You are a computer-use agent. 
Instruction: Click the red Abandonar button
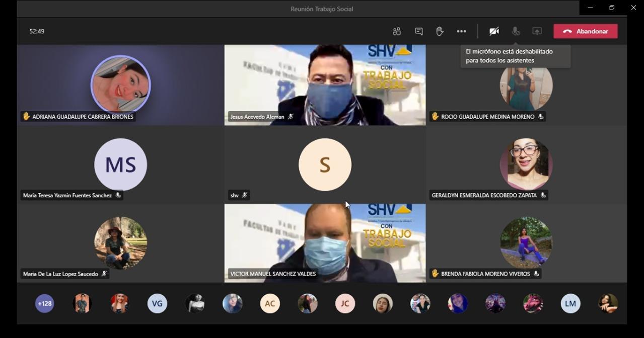585,31
